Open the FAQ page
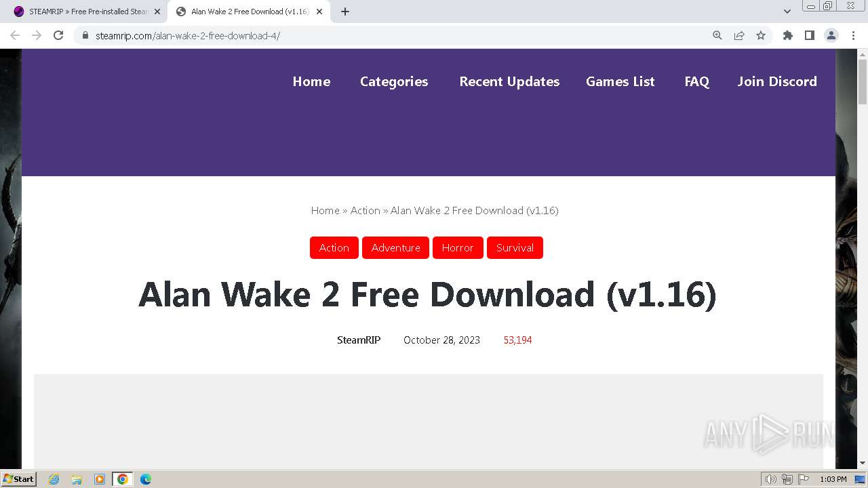Image resolution: width=868 pixels, height=488 pixels. (696, 81)
